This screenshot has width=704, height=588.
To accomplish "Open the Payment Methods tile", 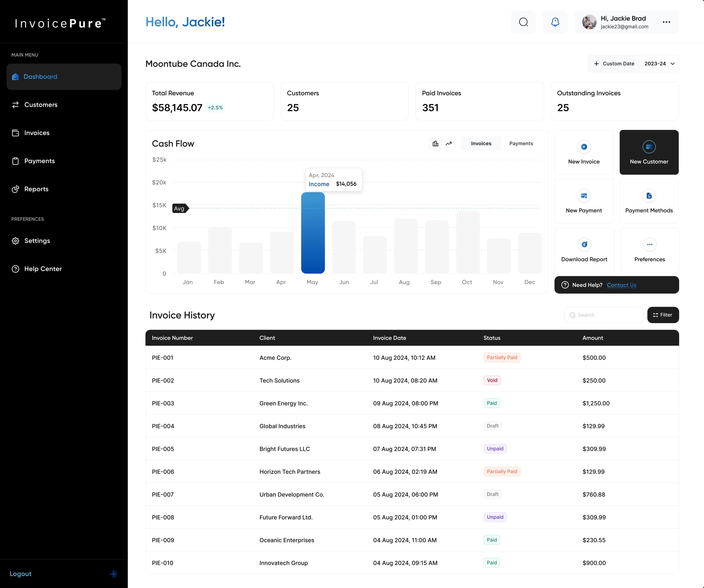I will (x=649, y=201).
